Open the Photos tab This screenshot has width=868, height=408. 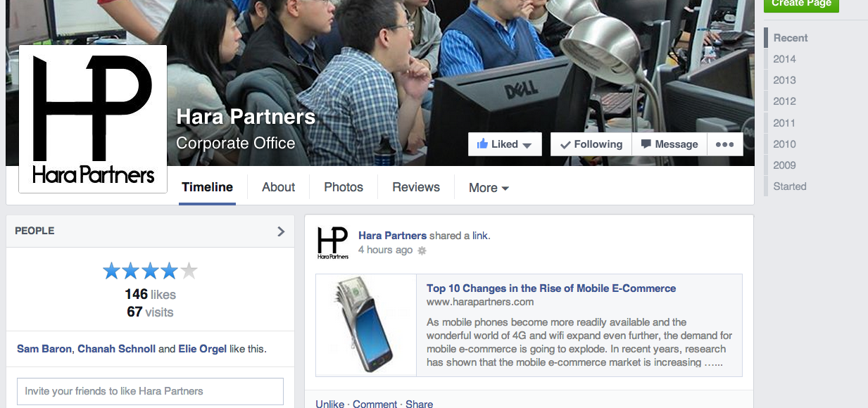344,187
